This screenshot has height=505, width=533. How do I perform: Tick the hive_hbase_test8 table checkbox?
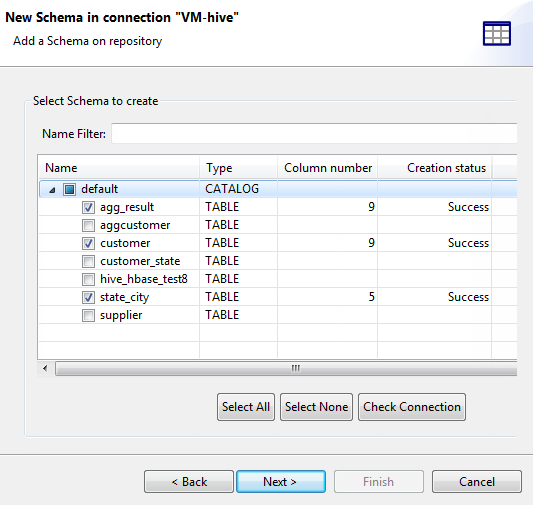click(x=88, y=279)
